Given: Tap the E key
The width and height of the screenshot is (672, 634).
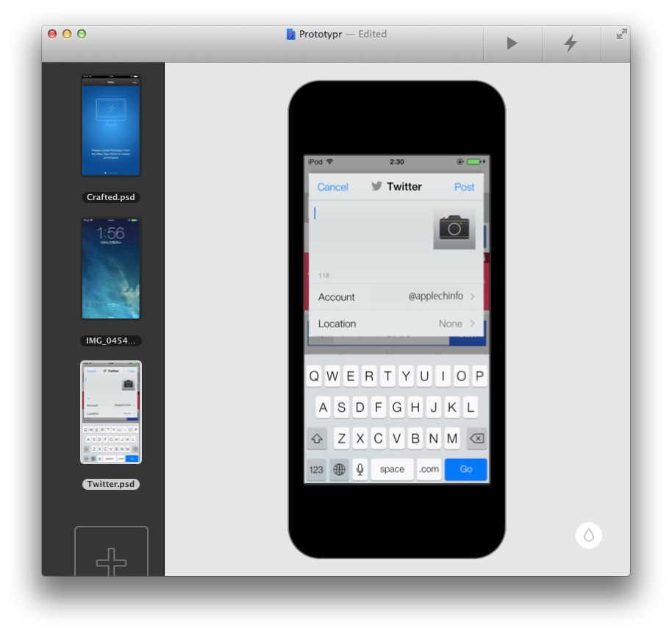Looking at the screenshot, I should coord(351,376).
